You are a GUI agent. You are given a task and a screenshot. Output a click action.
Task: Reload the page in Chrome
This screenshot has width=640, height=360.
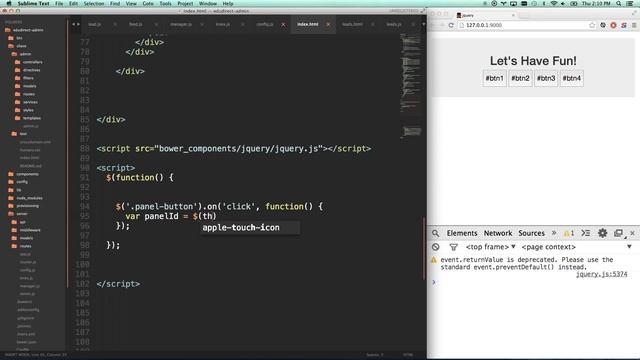coord(451,25)
